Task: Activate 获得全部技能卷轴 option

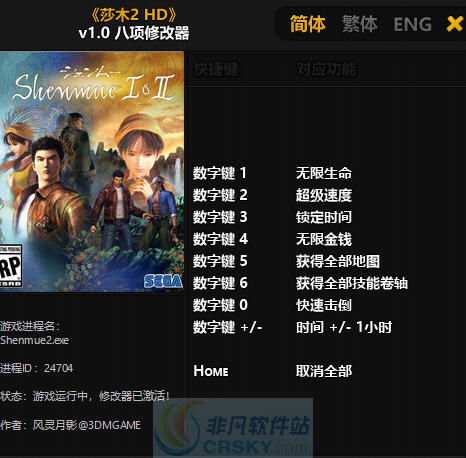Action: (352, 283)
